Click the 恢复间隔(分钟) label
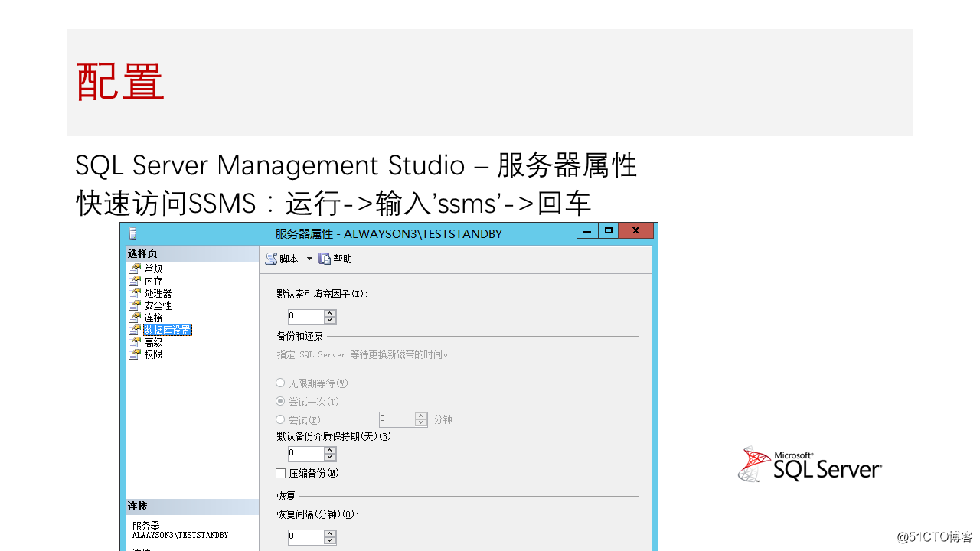Screen dimensions: 980x551 click(318, 514)
